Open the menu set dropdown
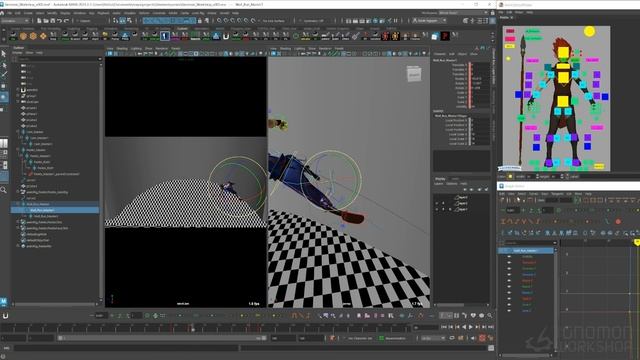This screenshot has height=360, width=640. (x=16, y=20)
